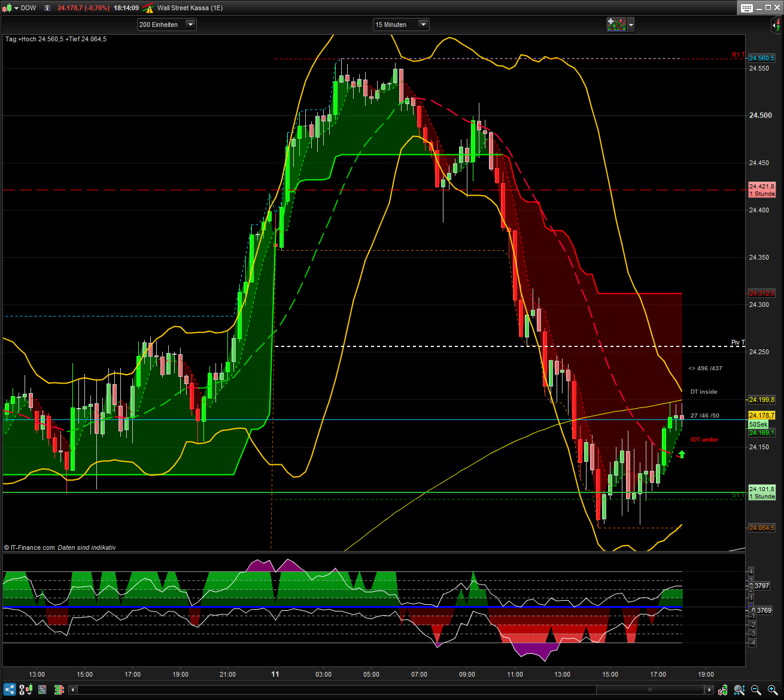Click the 24.064,5 low price label
This screenshot has width=784, height=700.
pyautogui.click(x=762, y=528)
